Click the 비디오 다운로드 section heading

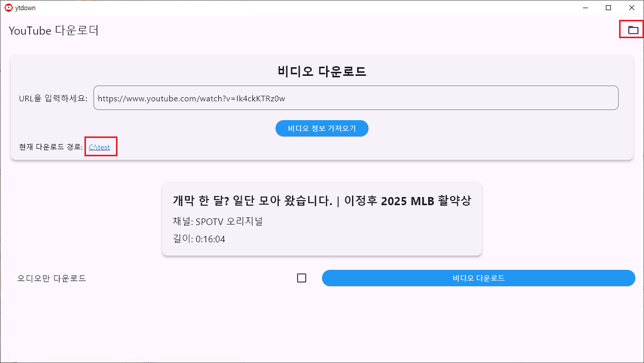point(322,71)
